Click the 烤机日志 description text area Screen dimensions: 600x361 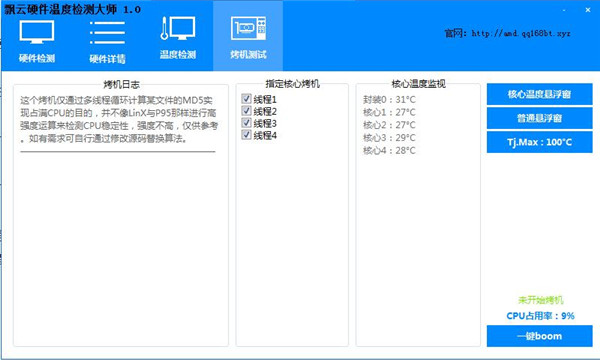(x=119, y=119)
